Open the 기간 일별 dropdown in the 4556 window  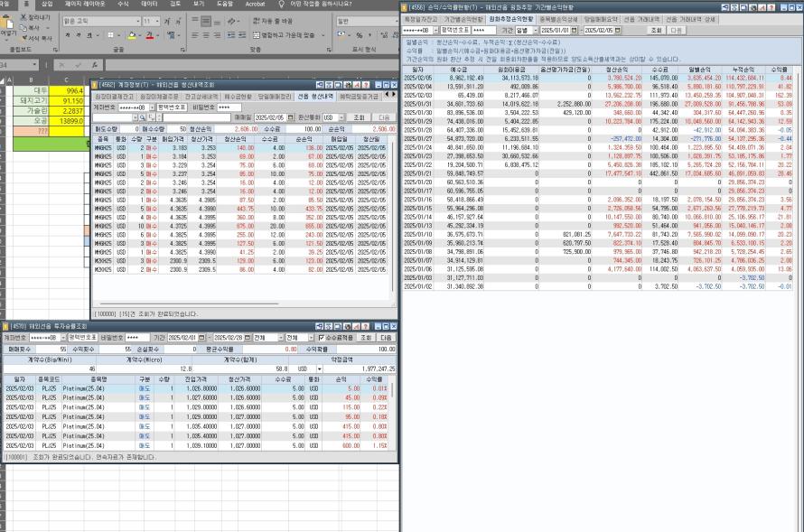point(536,30)
